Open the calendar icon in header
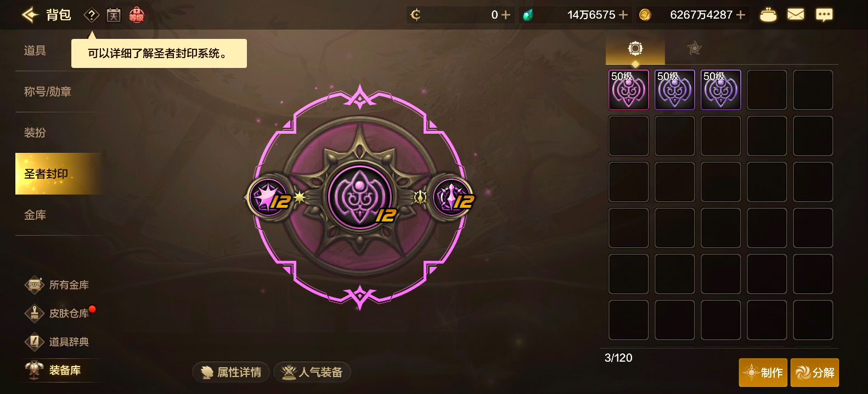868x394 pixels. [114, 15]
